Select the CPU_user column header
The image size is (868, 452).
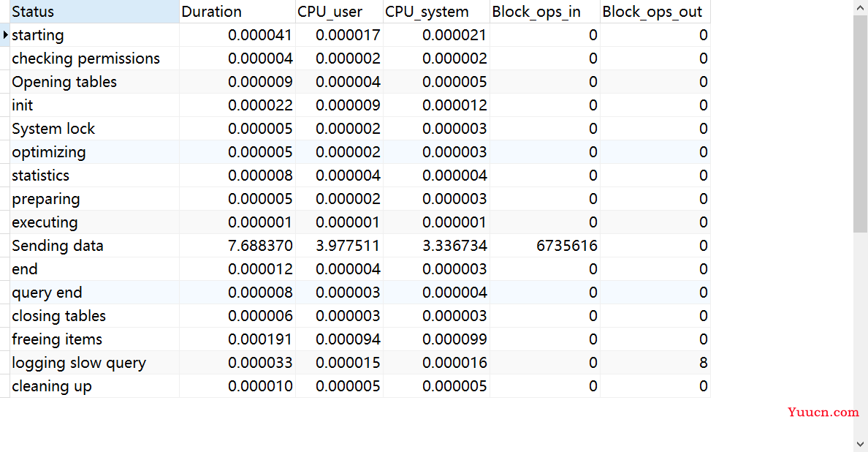pos(339,12)
